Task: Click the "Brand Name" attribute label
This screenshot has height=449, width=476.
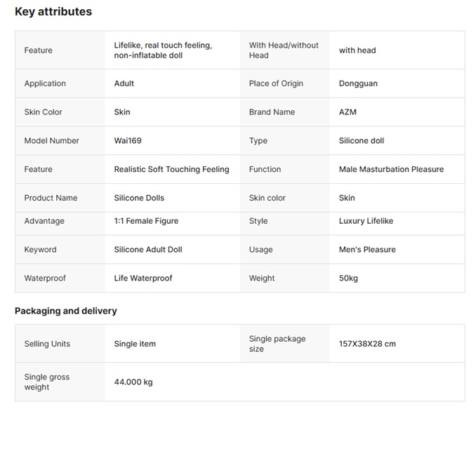Action: tap(272, 112)
